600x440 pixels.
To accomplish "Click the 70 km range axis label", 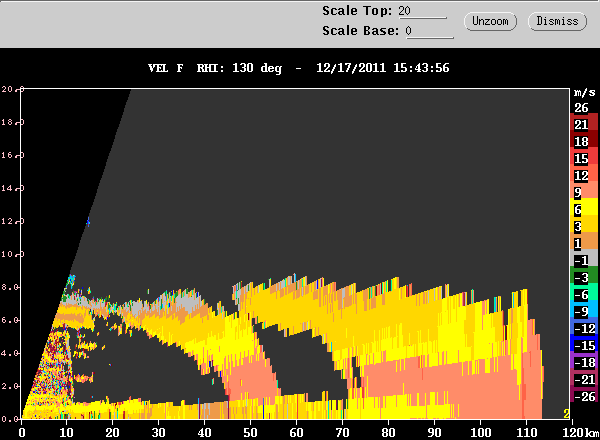I will point(342,432).
